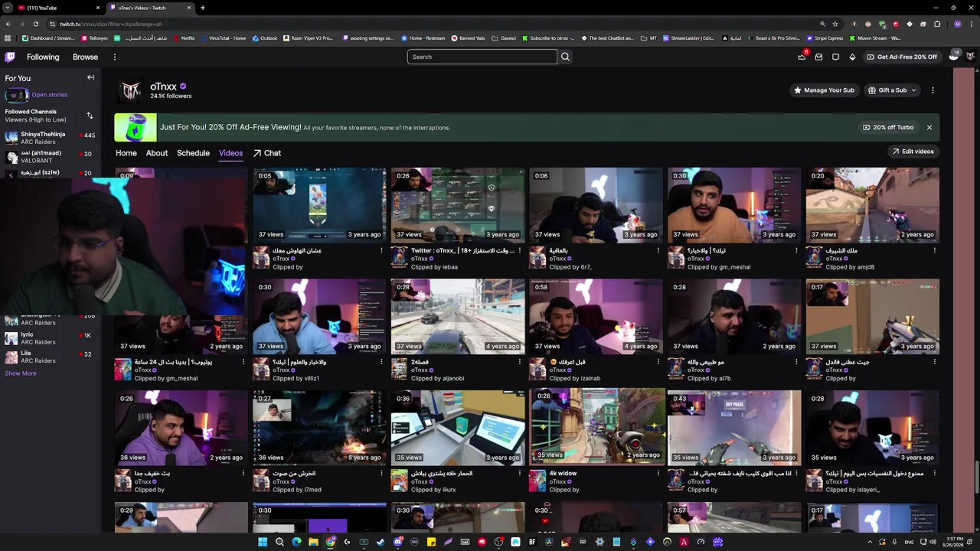Collapse the For You sidebar

(x=90, y=78)
